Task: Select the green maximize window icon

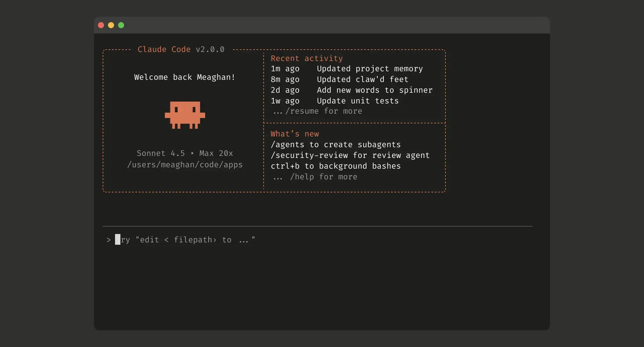Action: coord(121,25)
